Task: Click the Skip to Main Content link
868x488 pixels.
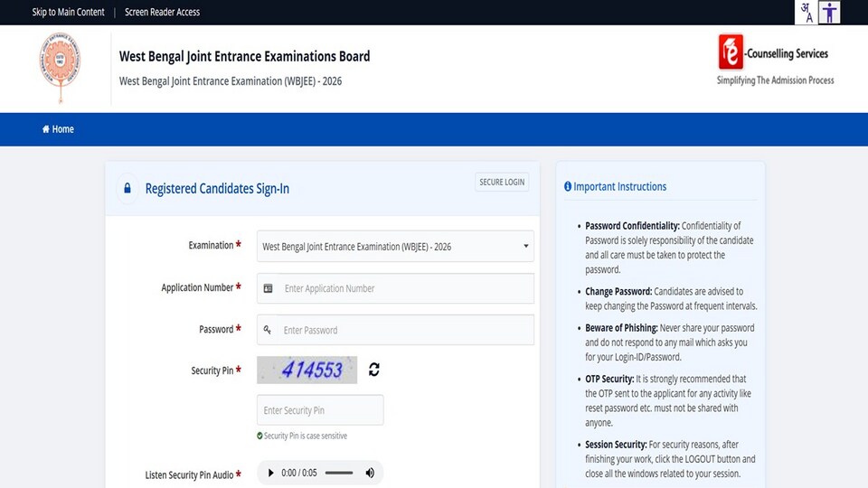Action: coord(68,12)
